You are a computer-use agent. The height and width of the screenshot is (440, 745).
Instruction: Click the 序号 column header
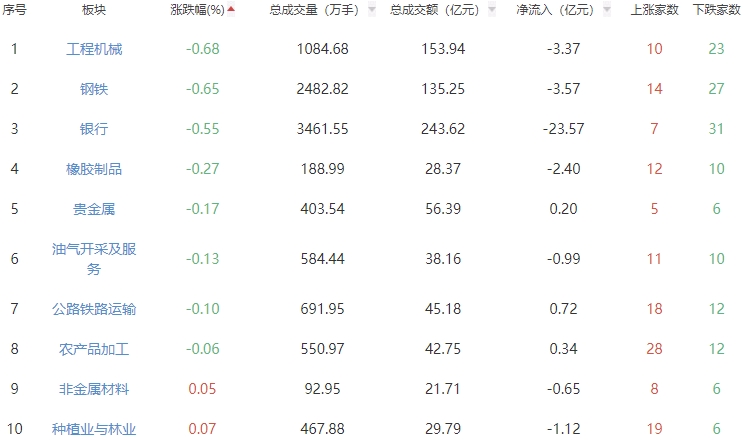[14, 10]
